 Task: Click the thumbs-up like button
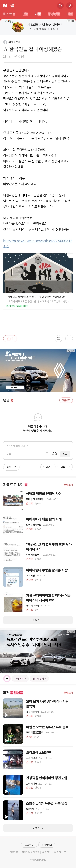click(x=10, y=338)
